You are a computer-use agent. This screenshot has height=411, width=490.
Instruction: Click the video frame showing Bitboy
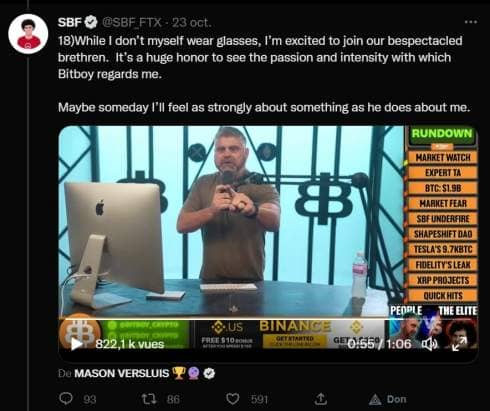(x=268, y=221)
